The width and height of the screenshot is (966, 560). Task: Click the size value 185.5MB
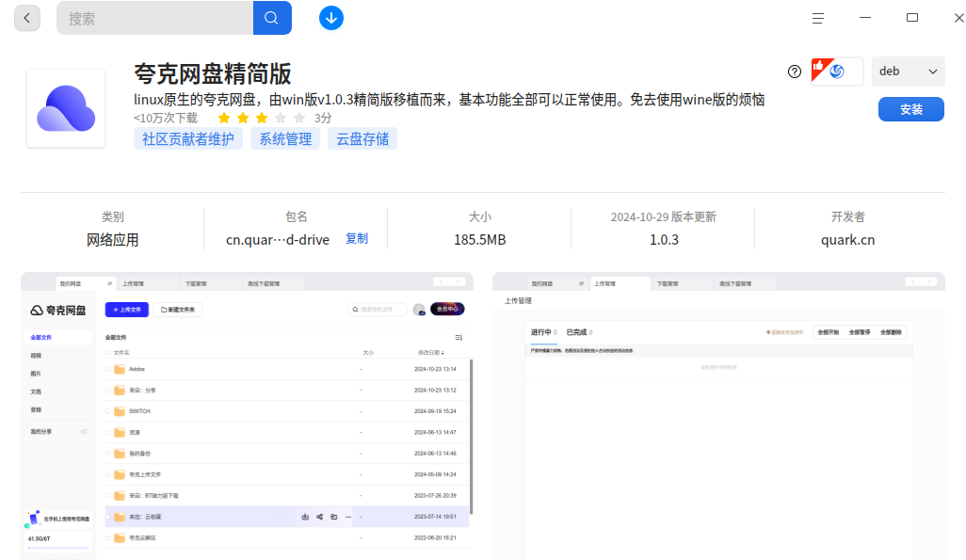480,240
